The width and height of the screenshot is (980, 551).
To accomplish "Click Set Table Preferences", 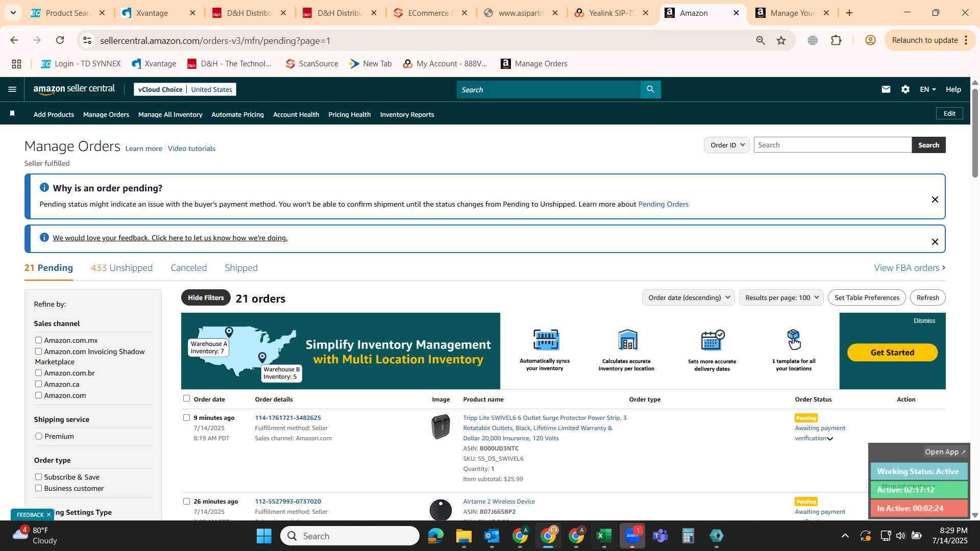I will (x=867, y=297).
